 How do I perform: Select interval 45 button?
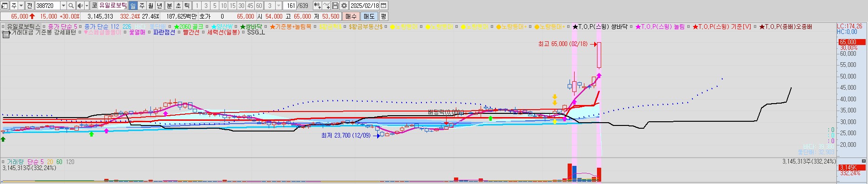coord(250,6)
